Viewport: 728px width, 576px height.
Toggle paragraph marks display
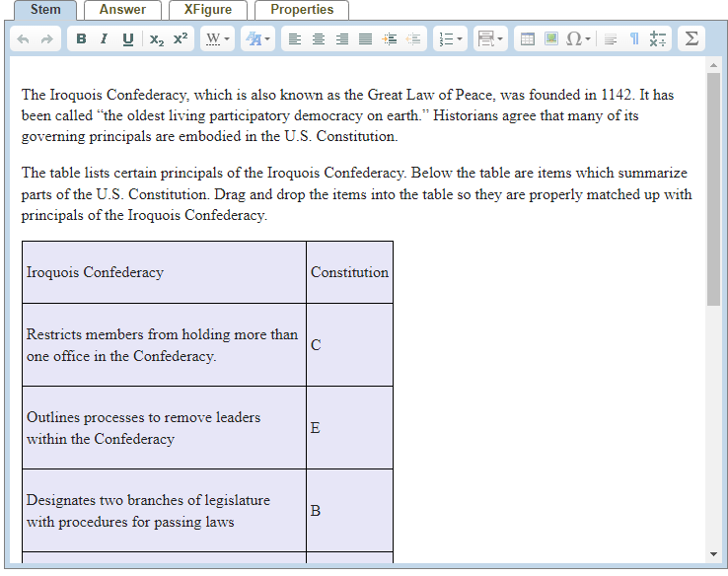(634, 39)
